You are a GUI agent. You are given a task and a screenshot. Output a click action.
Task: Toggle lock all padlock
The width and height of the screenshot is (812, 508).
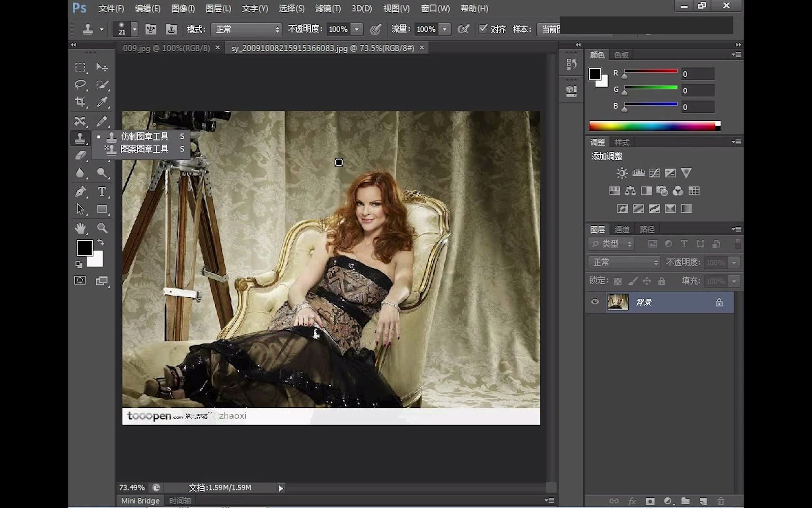(x=662, y=281)
